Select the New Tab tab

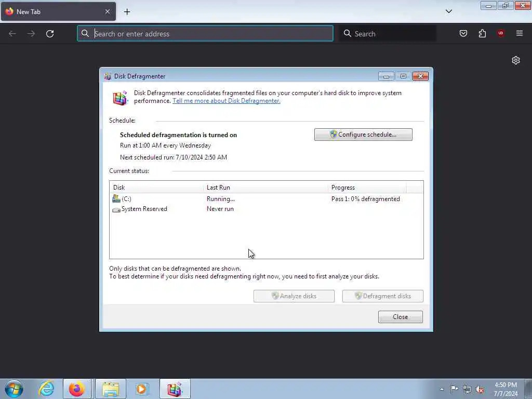[58, 11]
